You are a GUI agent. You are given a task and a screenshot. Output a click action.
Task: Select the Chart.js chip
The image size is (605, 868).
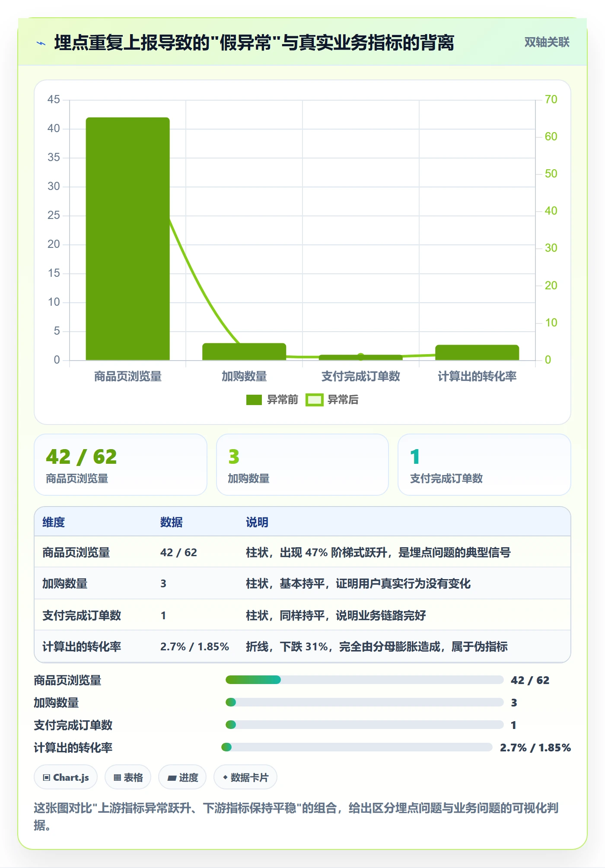[x=66, y=777]
